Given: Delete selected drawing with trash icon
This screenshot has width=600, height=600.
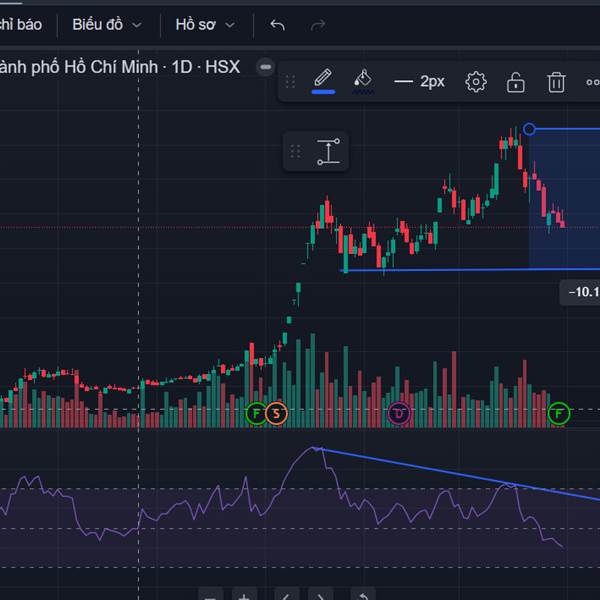Looking at the screenshot, I should pyautogui.click(x=557, y=82).
